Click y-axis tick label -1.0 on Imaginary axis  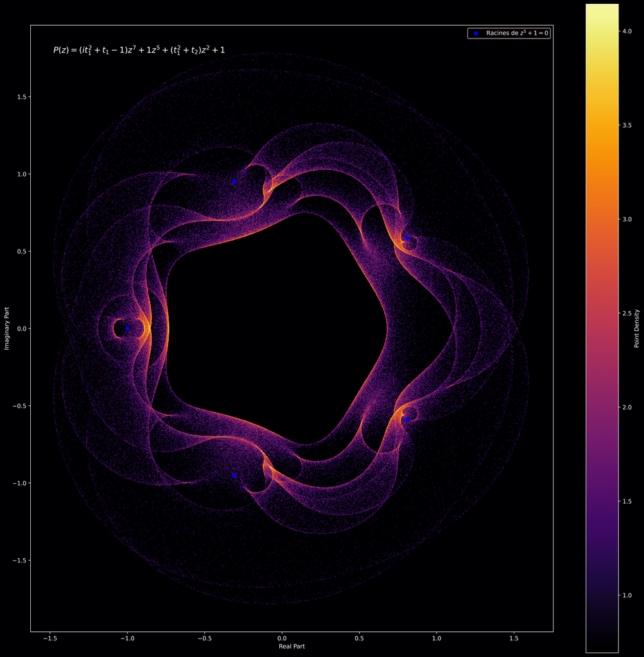pos(19,483)
